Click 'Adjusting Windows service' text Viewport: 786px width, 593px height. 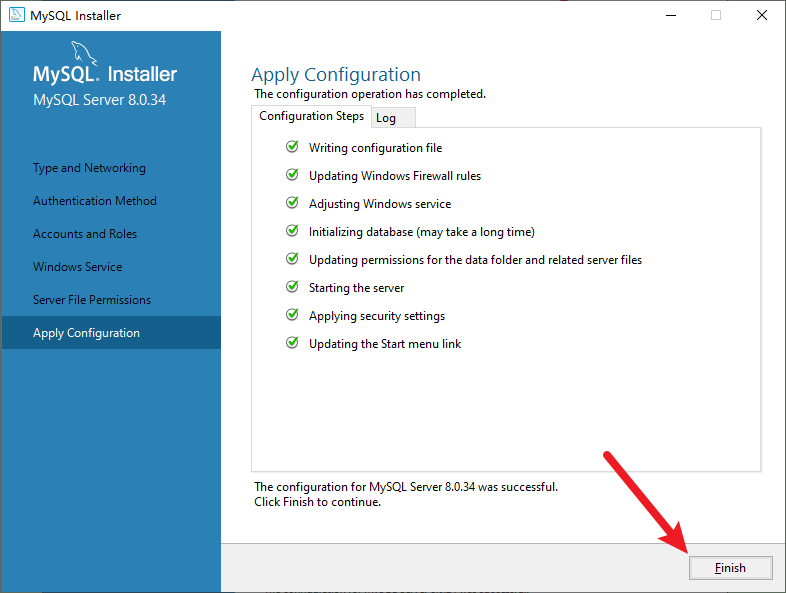380,204
